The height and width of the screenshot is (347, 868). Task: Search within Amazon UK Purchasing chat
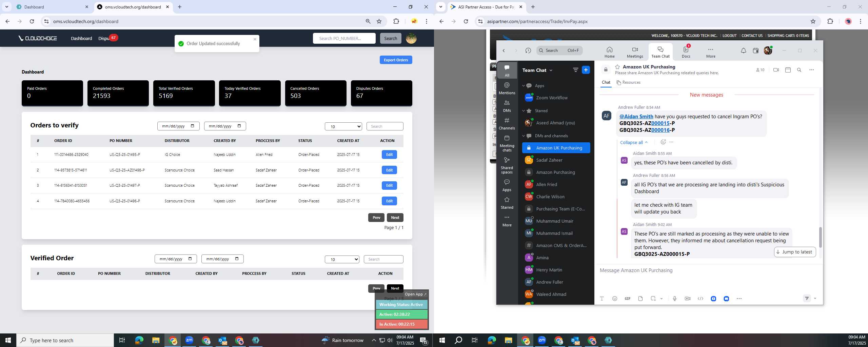click(799, 70)
